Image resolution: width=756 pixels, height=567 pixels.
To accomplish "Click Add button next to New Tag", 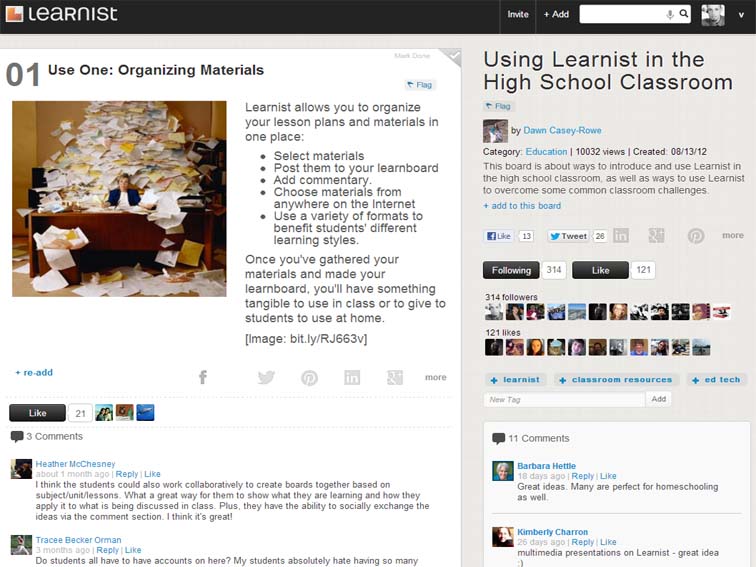I will (x=659, y=399).
